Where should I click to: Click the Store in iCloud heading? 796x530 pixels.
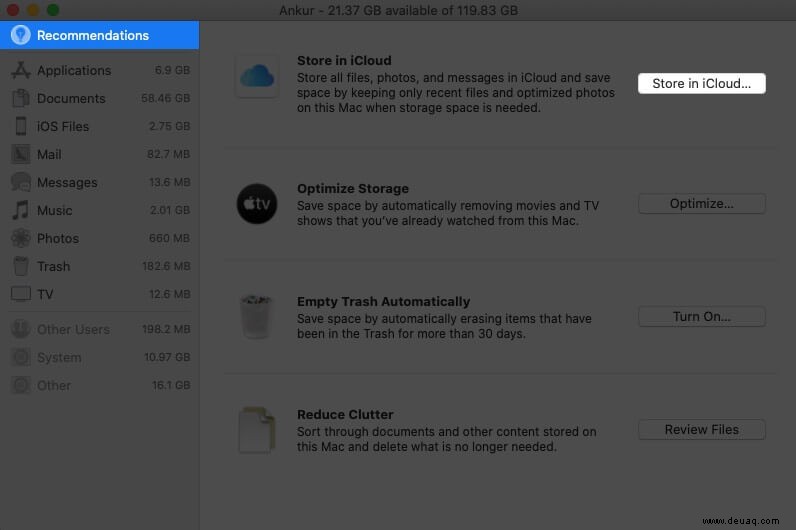click(344, 60)
